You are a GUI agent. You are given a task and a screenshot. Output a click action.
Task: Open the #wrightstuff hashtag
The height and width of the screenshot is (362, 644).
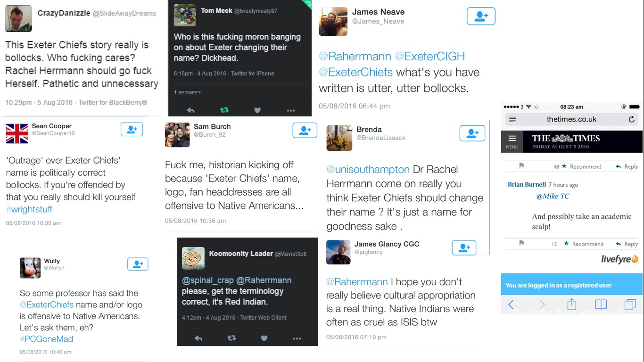point(29,209)
